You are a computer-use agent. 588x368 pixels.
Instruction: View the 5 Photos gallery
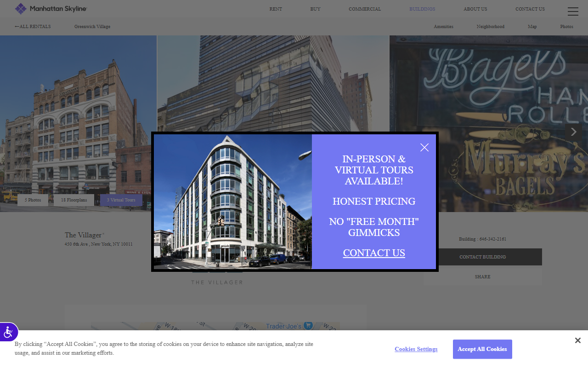coord(33,200)
